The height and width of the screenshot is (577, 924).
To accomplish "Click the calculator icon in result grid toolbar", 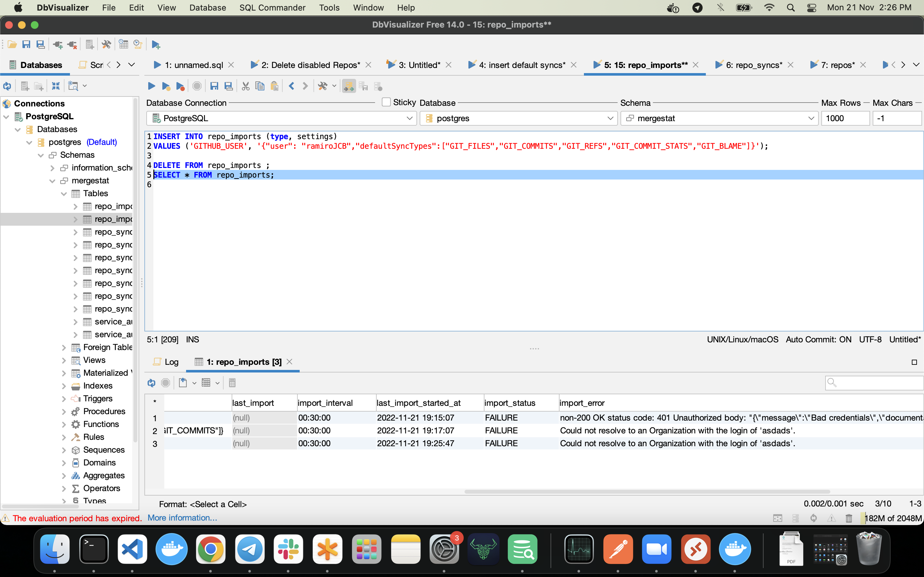I will point(233,383).
